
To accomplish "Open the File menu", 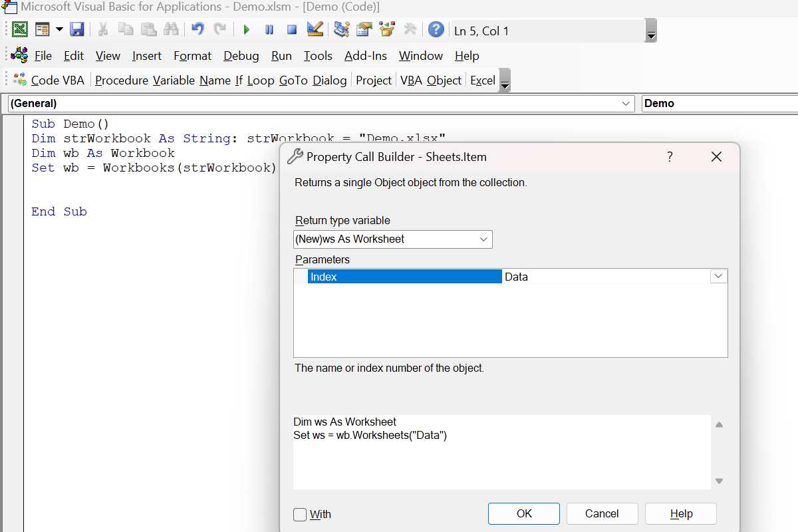I will pos(43,56).
